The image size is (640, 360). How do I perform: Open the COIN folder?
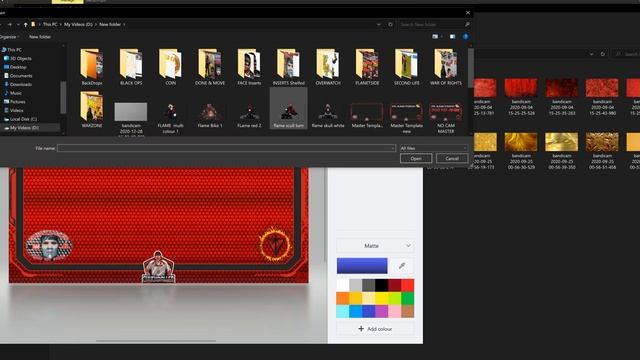pyautogui.click(x=170, y=67)
